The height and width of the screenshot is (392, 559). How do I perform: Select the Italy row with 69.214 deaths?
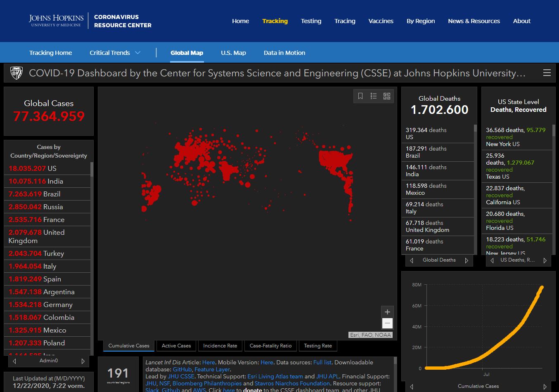click(x=438, y=208)
